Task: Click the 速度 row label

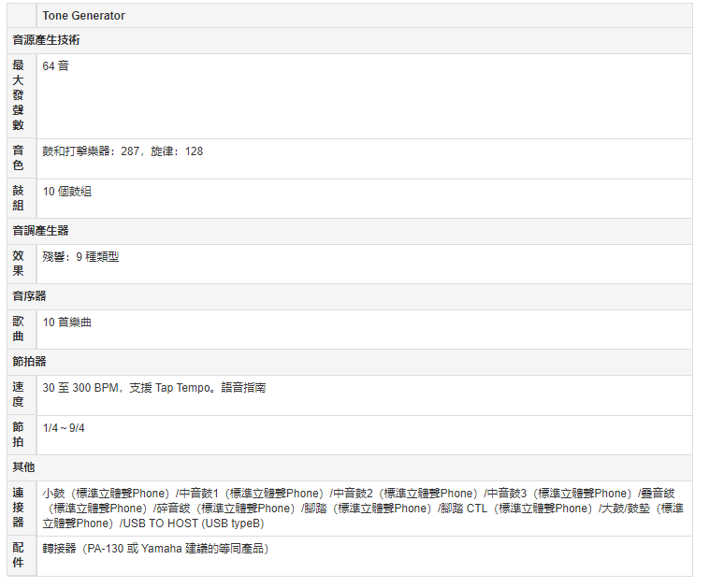Action: click(19, 394)
